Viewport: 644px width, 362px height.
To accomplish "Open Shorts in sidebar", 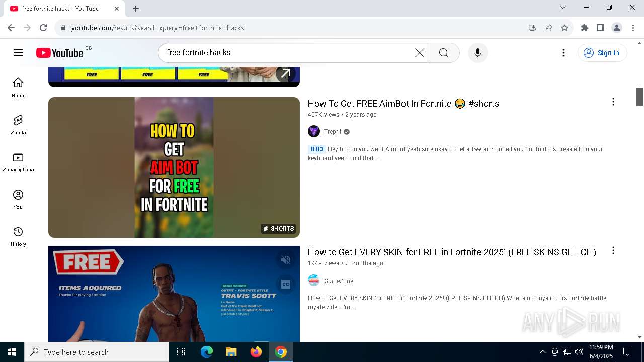I will click(18, 125).
